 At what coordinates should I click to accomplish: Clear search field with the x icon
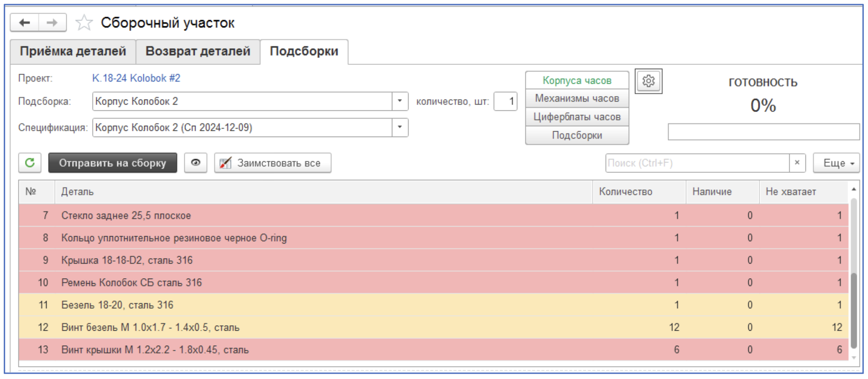coord(797,163)
